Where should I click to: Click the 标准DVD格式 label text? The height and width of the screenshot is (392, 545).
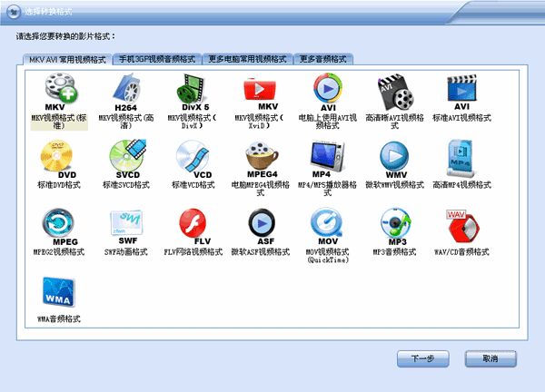[59, 185]
